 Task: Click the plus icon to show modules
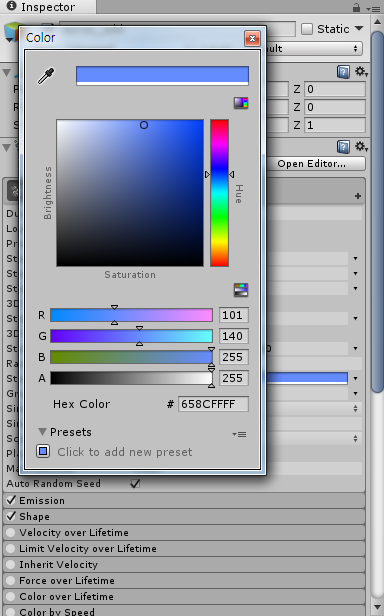(358, 196)
